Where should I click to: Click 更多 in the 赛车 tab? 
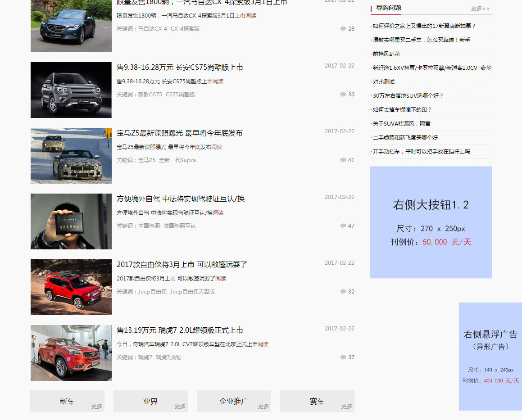tap(346, 406)
